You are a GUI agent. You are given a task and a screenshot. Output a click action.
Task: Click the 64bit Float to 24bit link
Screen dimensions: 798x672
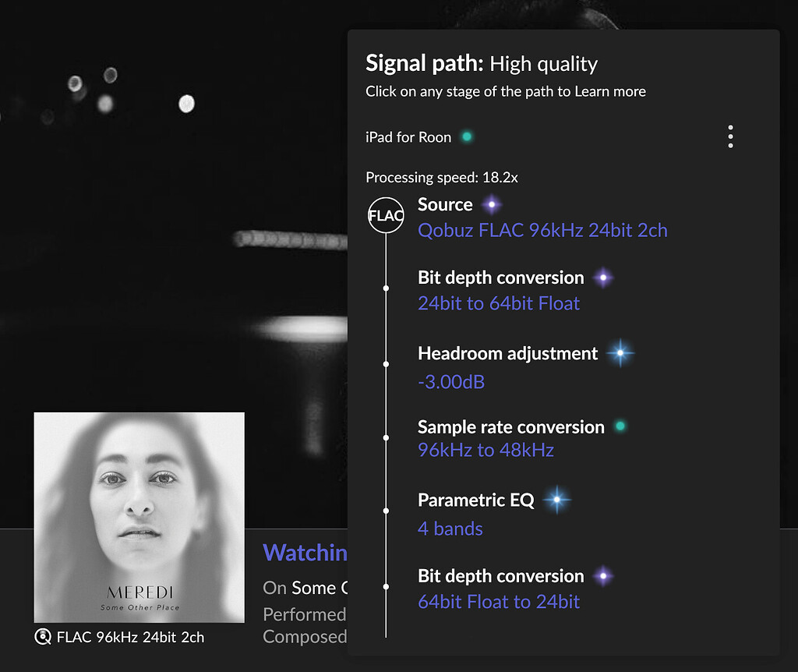point(499,601)
